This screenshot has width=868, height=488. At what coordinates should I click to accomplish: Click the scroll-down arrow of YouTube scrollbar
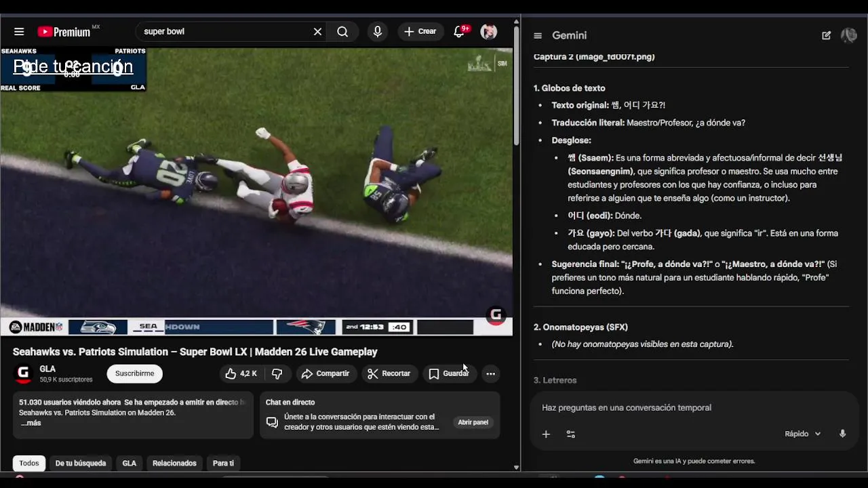516,468
